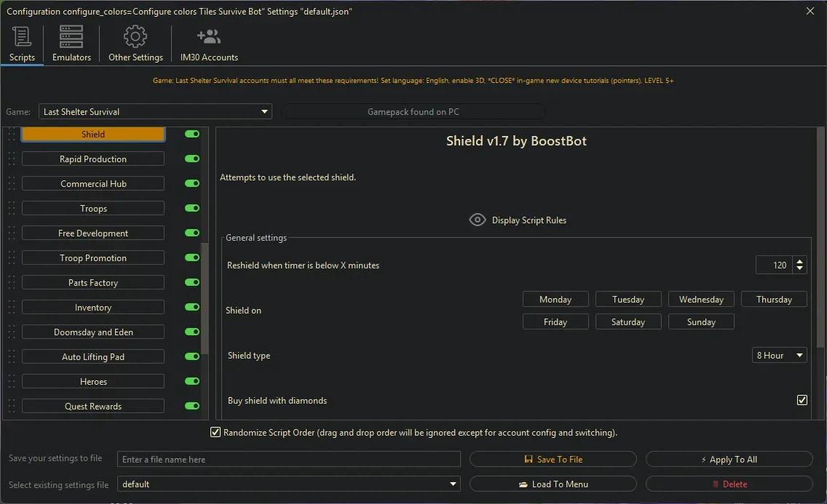The image size is (827, 504).
Task: Select the Rapid Production script
Action: point(93,159)
